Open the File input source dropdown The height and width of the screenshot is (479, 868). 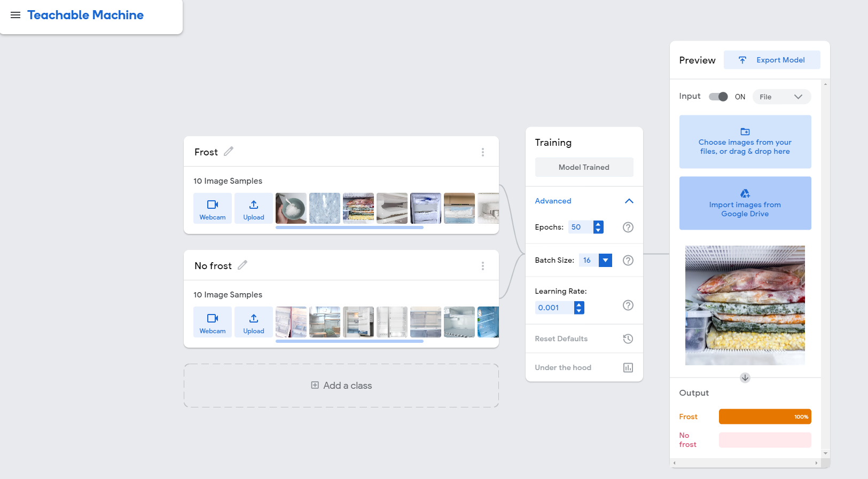pyautogui.click(x=781, y=97)
